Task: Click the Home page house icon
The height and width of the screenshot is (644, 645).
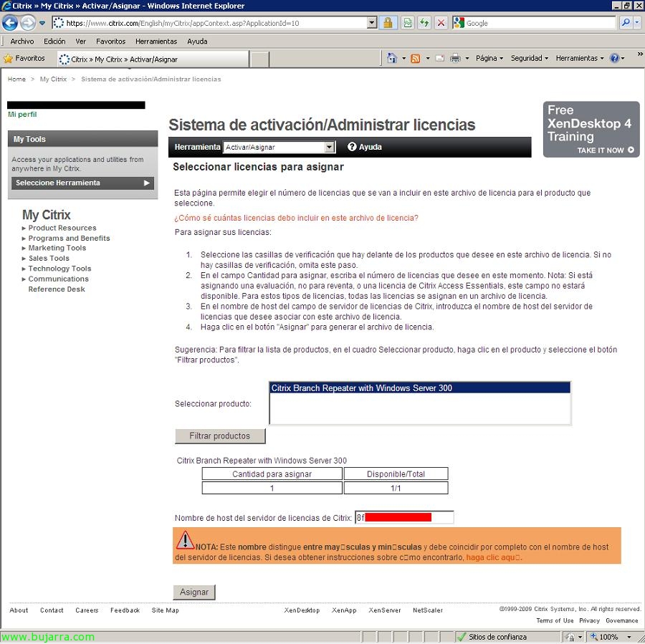Action: (392, 59)
